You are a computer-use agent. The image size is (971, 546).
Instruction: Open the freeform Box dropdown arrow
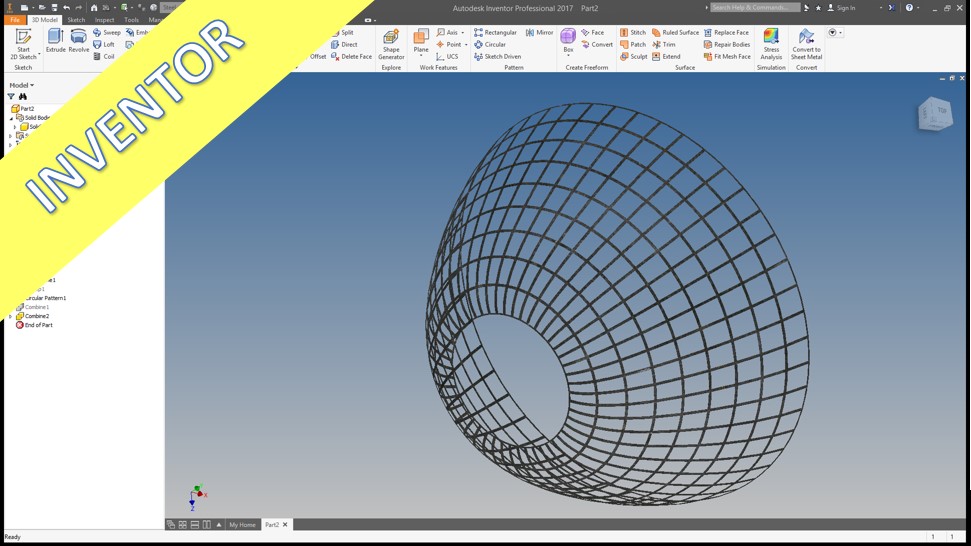[x=568, y=56]
